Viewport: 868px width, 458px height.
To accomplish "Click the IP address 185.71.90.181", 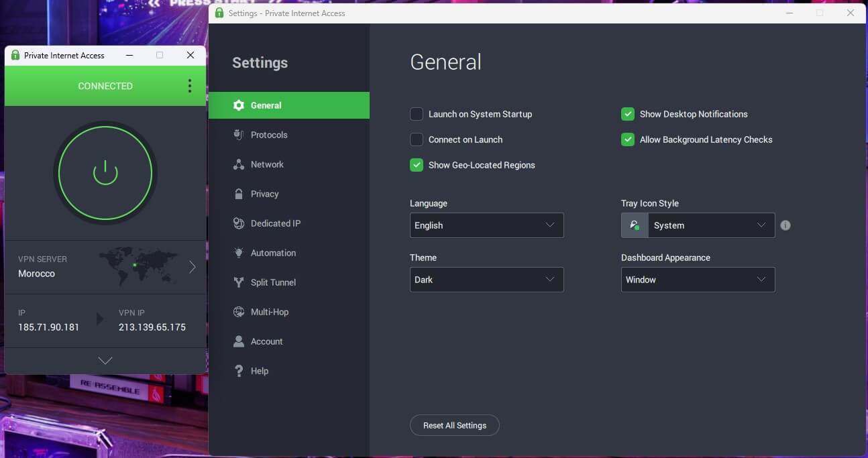I will (x=49, y=327).
